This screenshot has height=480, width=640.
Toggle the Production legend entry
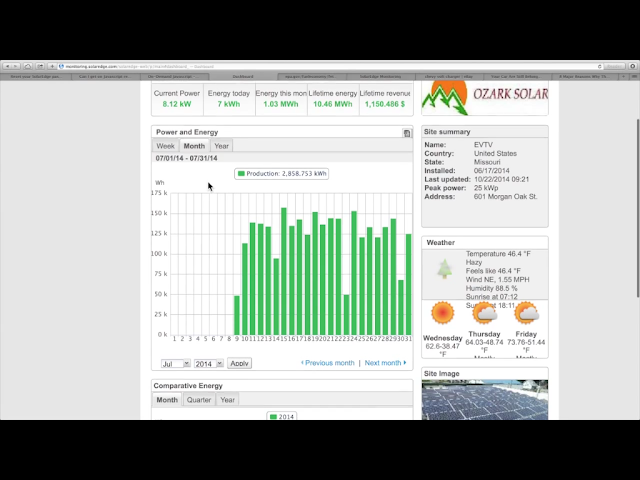(x=282, y=173)
